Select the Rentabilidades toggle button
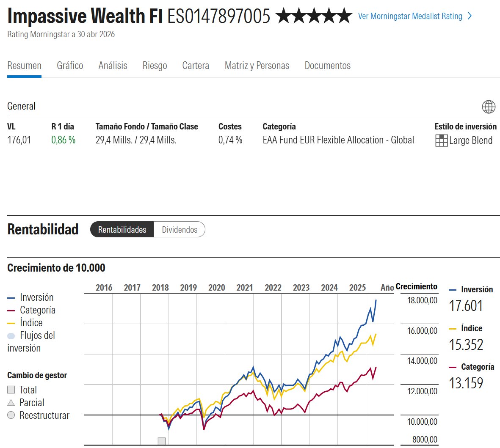 [x=122, y=229]
